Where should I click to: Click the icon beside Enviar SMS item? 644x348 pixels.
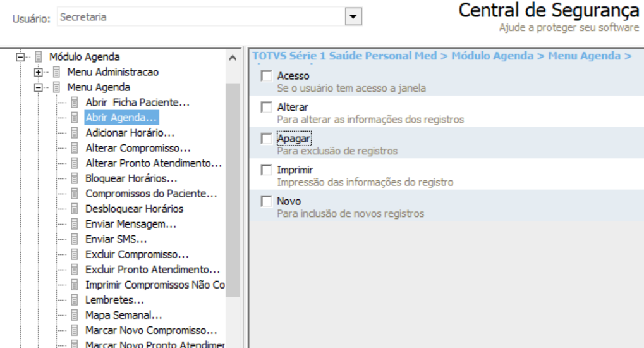point(75,239)
